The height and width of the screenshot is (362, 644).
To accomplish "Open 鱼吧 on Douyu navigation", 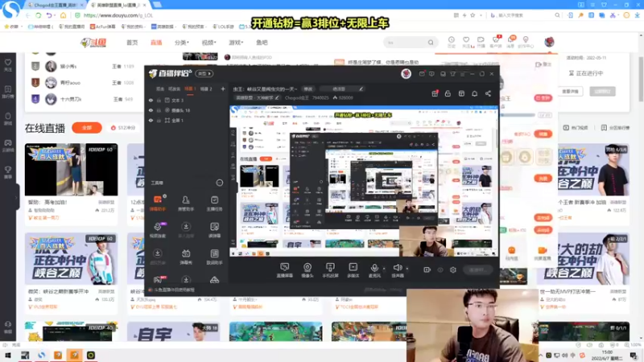I will tap(262, 43).
